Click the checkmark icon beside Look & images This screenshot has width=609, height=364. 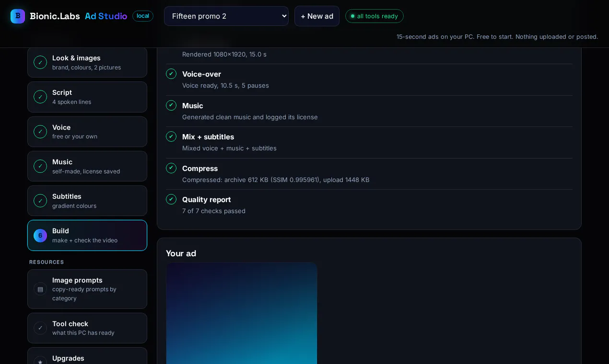(40, 62)
